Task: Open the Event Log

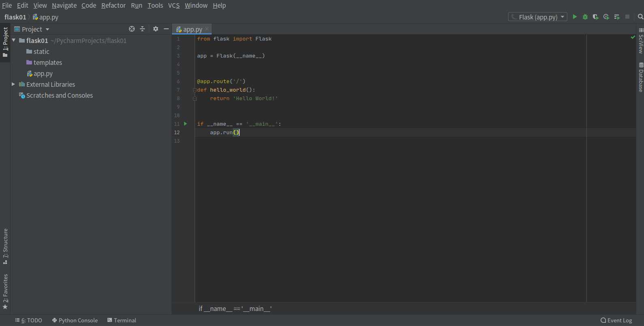Action: click(616, 320)
